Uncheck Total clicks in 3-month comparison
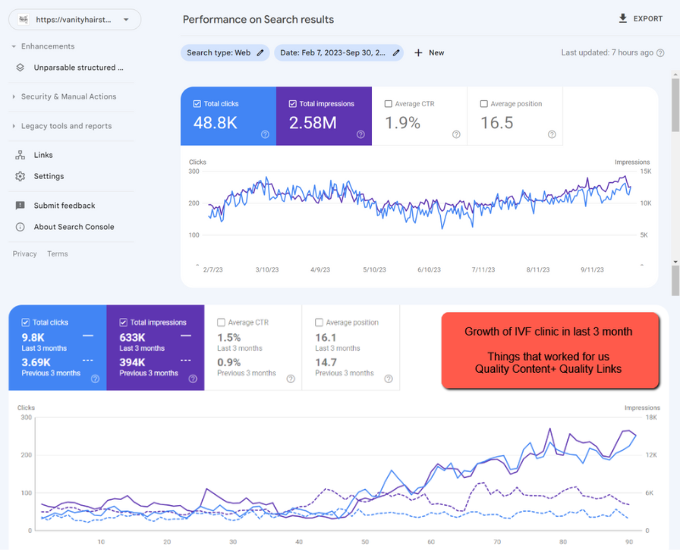The image size is (680, 550). click(x=25, y=322)
